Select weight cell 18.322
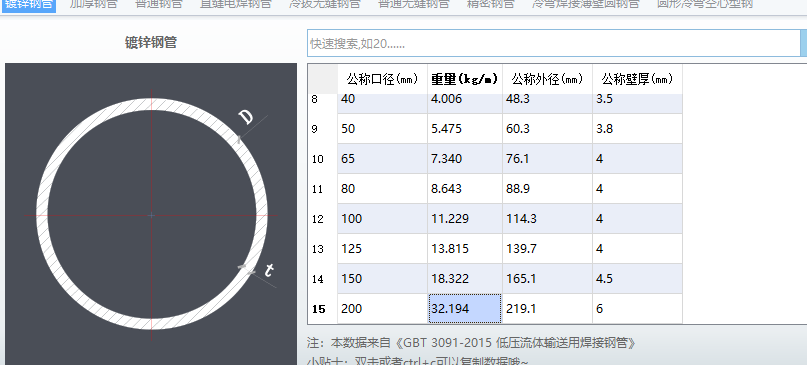 pos(465,279)
